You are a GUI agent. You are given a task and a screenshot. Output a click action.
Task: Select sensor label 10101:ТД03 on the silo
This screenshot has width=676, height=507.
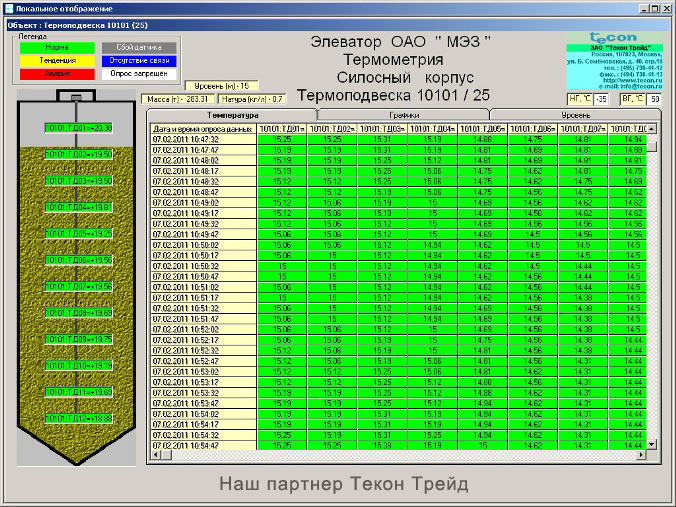[78, 181]
